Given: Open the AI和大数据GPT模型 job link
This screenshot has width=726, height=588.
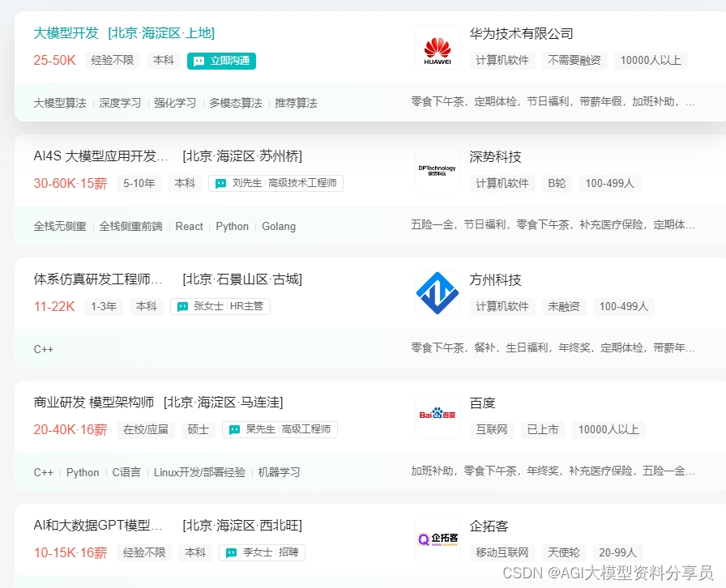Looking at the screenshot, I should [98, 526].
